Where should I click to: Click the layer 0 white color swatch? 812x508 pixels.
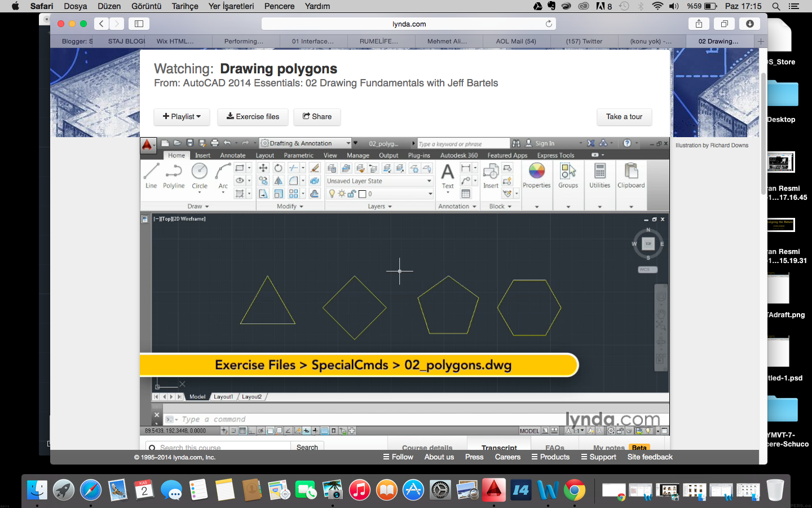[x=363, y=194]
